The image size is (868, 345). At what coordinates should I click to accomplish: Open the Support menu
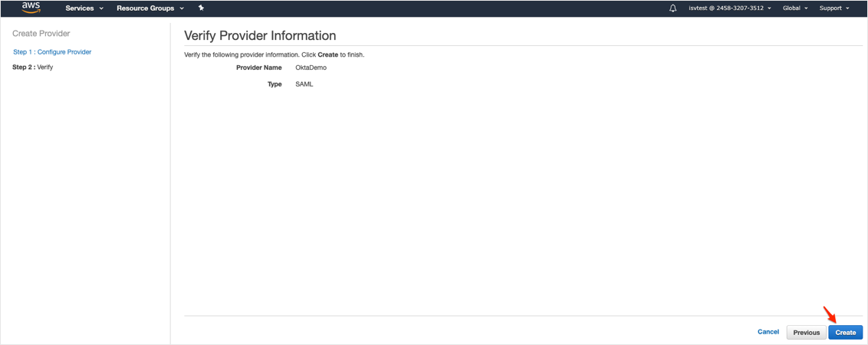click(834, 8)
